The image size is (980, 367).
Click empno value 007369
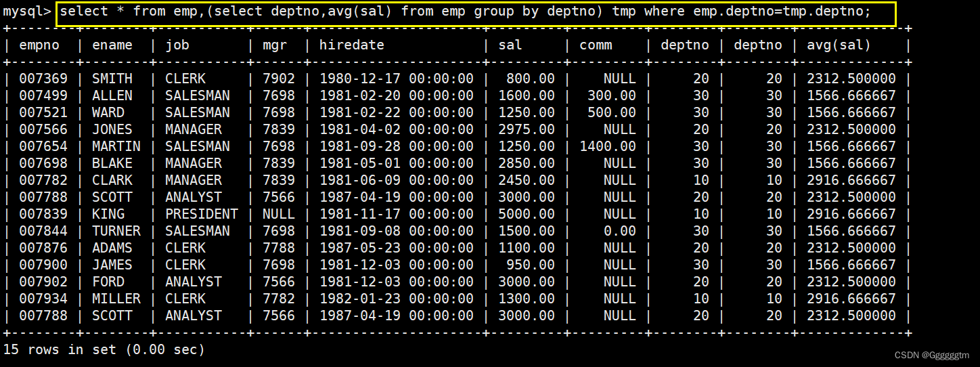[x=43, y=79]
